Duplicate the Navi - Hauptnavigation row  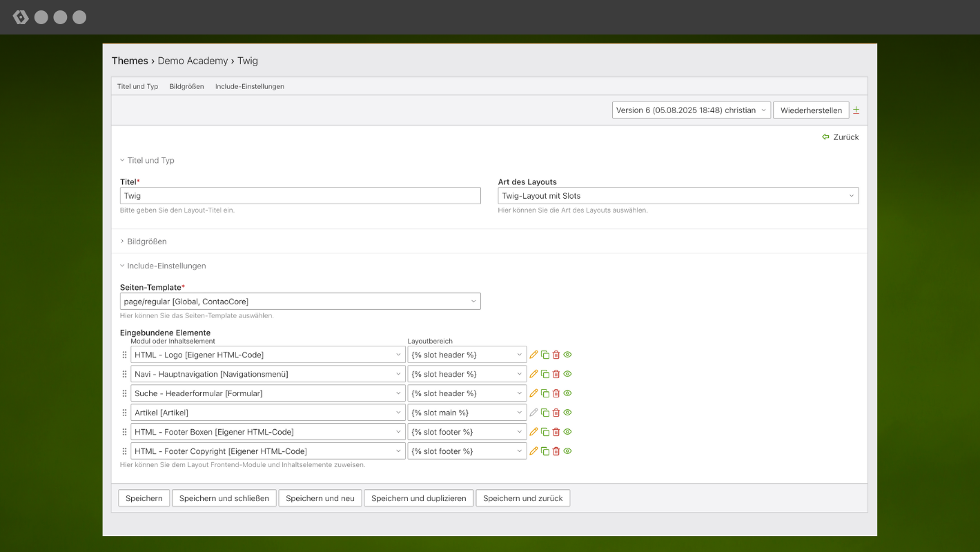(x=545, y=374)
